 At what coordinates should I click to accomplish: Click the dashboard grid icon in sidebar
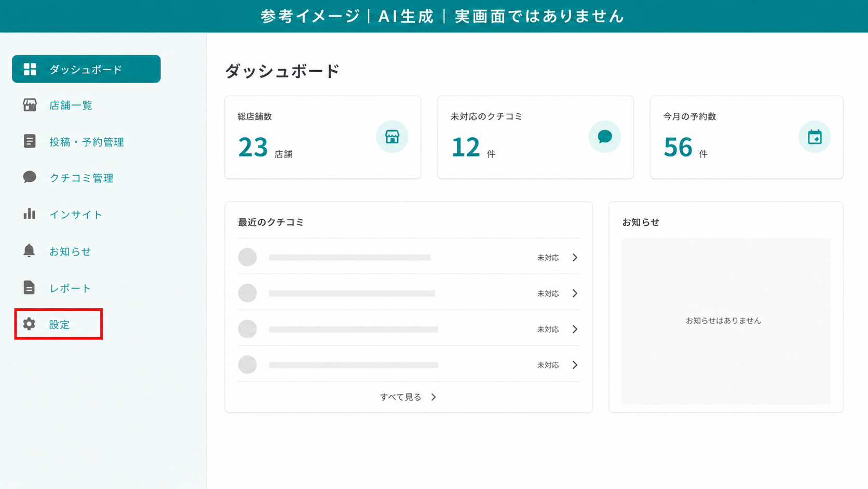coord(30,69)
